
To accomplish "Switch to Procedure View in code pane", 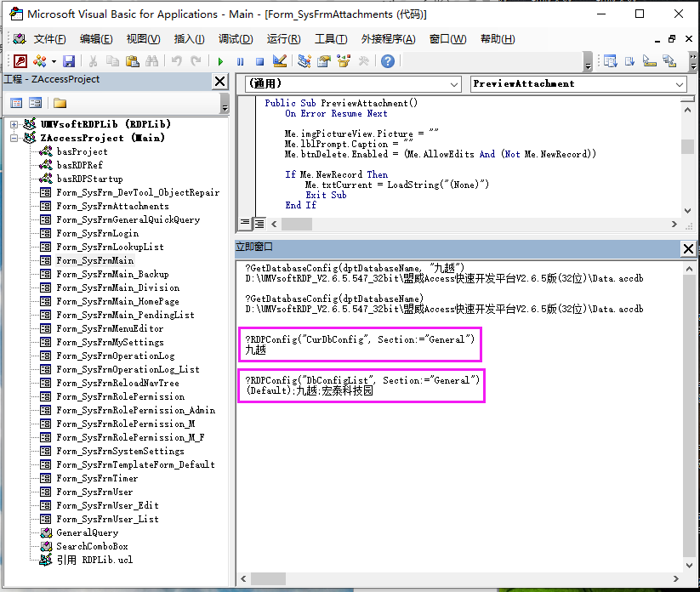I will [245, 223].
